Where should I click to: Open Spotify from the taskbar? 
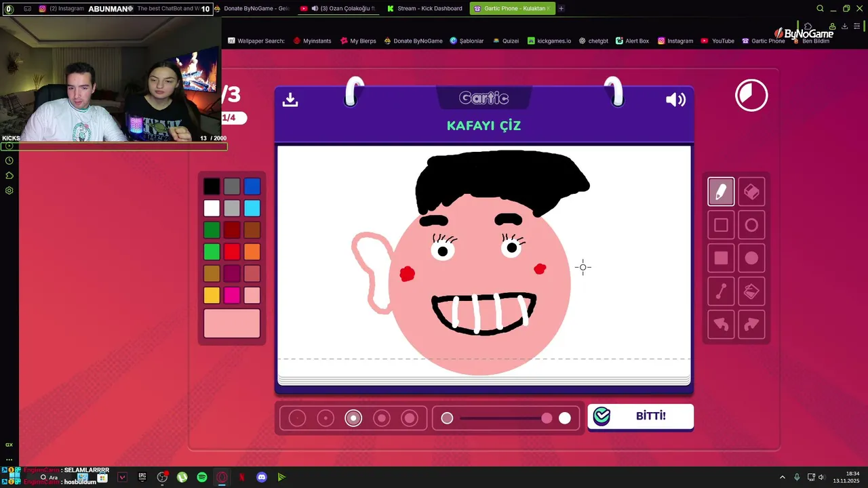pos(202,477)
